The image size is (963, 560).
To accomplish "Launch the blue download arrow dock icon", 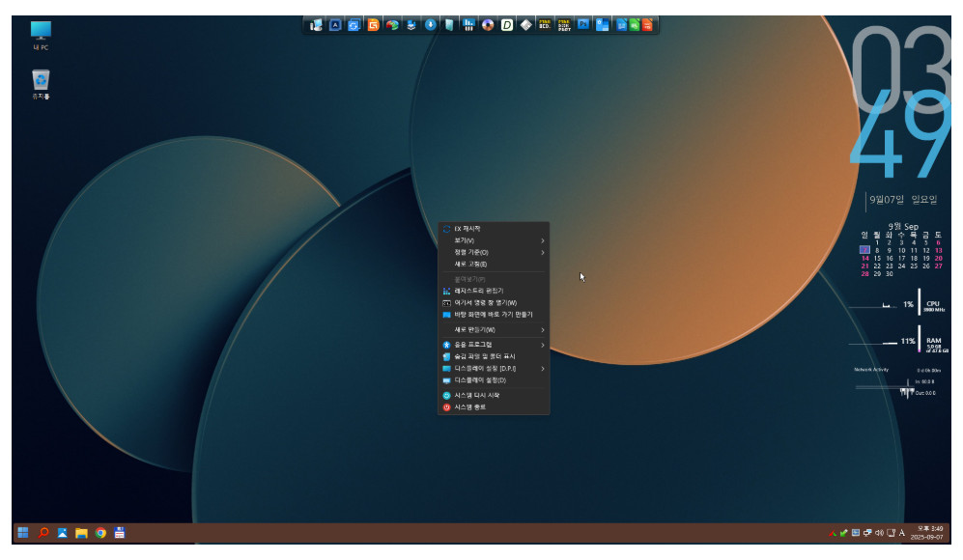I will (x=431, y=25).
